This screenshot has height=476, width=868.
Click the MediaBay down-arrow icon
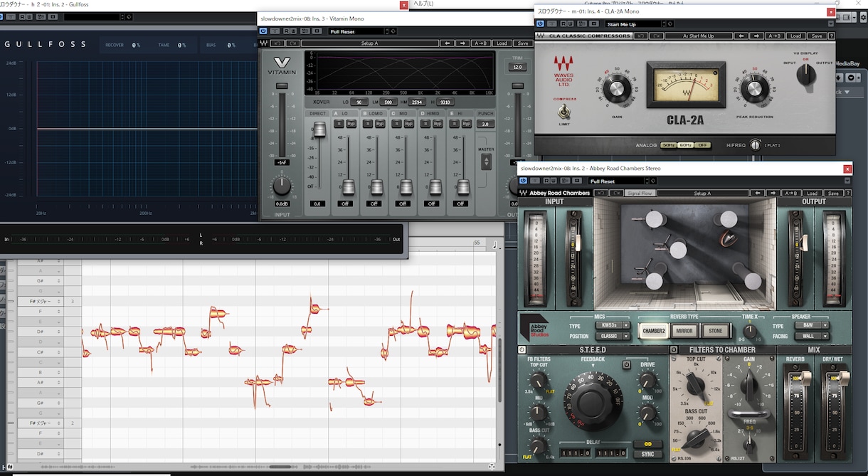point(839,77)
